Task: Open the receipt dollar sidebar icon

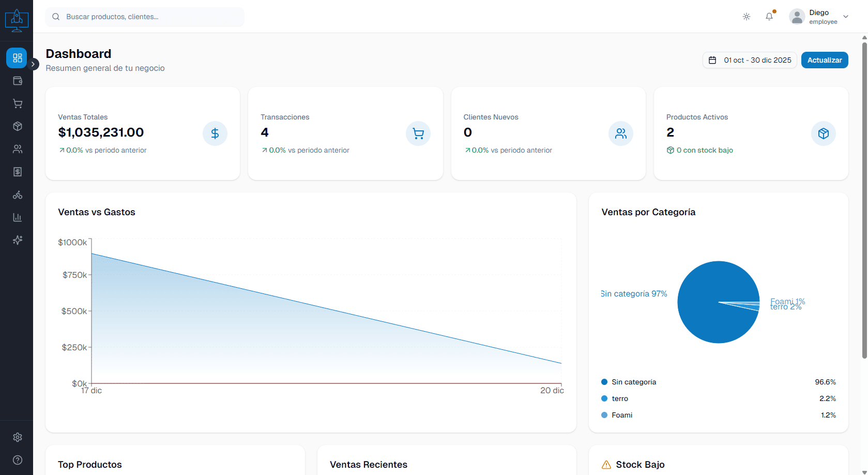Action: (17, 172)
